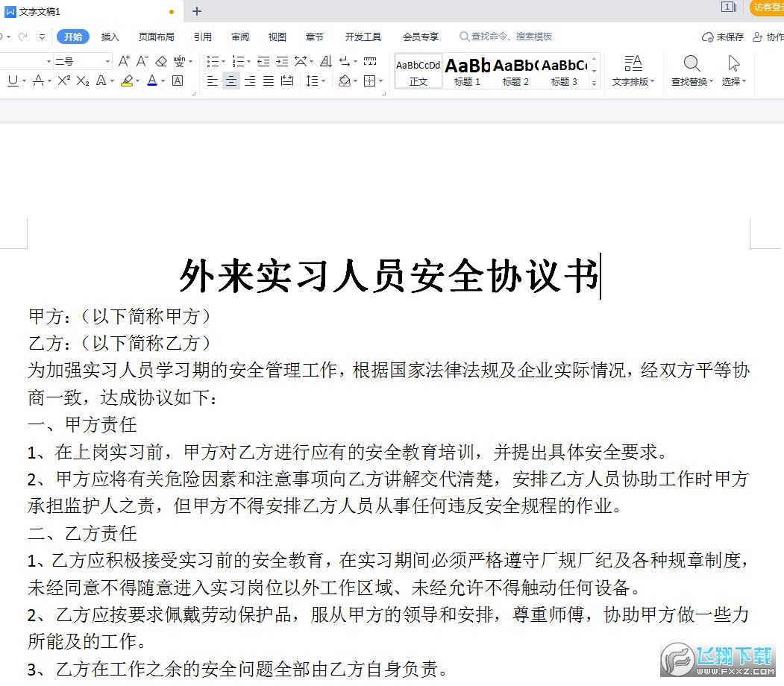Click the 未保存 cloud status
Image resolution: width=784 pixels, height=686 pixels.
[x=723, y=37]
